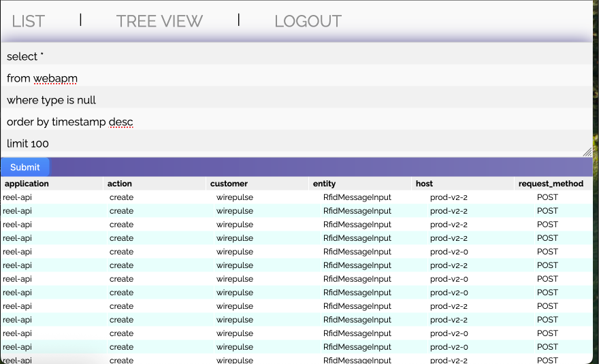The width and height of the screenshot is (599, 364).
Task: Select 'create' cell in first result row
Action: click(x=121, y=197)
